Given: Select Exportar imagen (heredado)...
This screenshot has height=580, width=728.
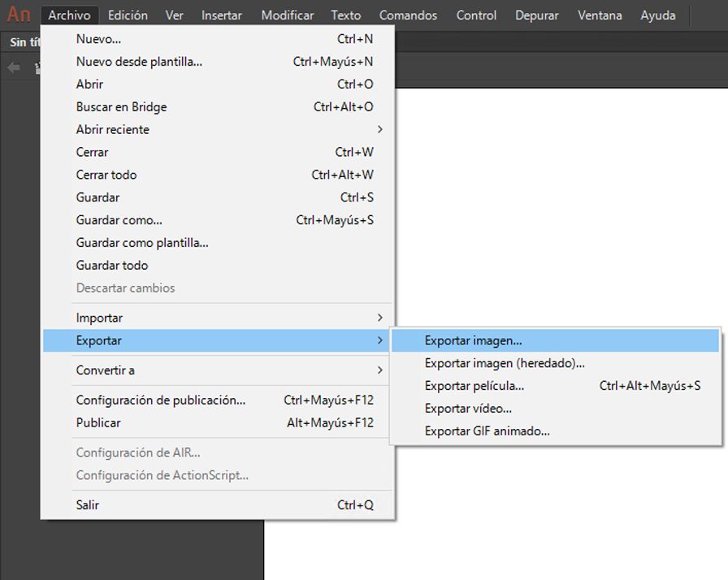Looking at the screenshot, I should click(x=555, y=363).
